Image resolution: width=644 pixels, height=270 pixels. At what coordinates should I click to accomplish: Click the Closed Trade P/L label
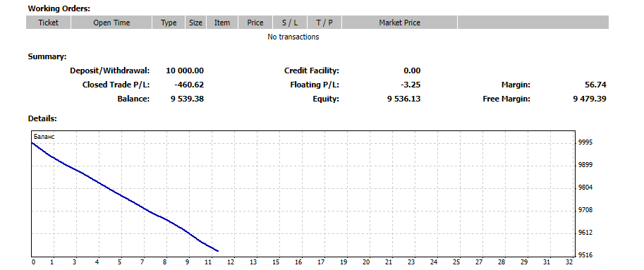[x=116, y=85]
